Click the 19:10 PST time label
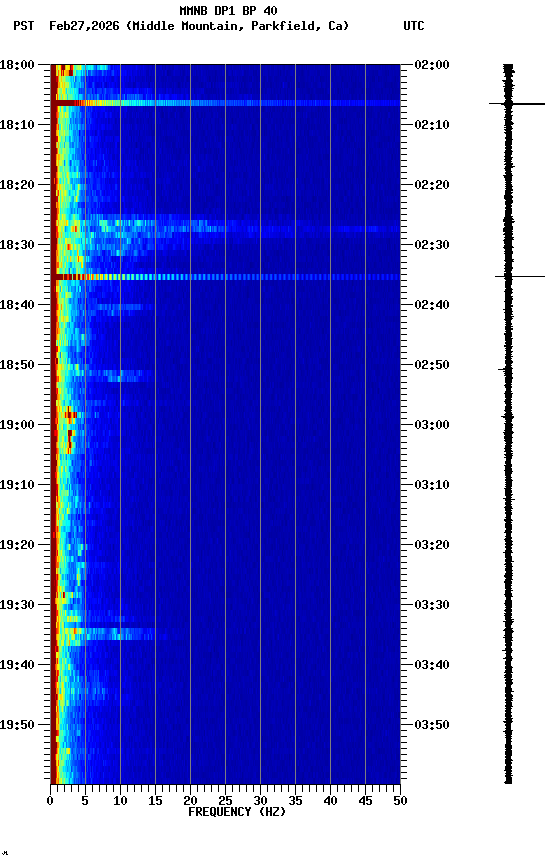This screenshot has height=864, width=552. 17,485
